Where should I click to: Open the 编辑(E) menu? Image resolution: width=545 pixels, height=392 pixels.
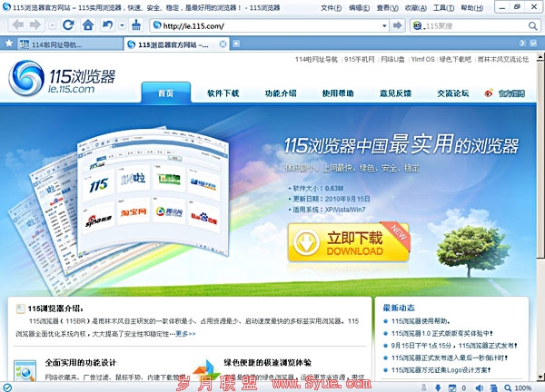pos(359,7)
